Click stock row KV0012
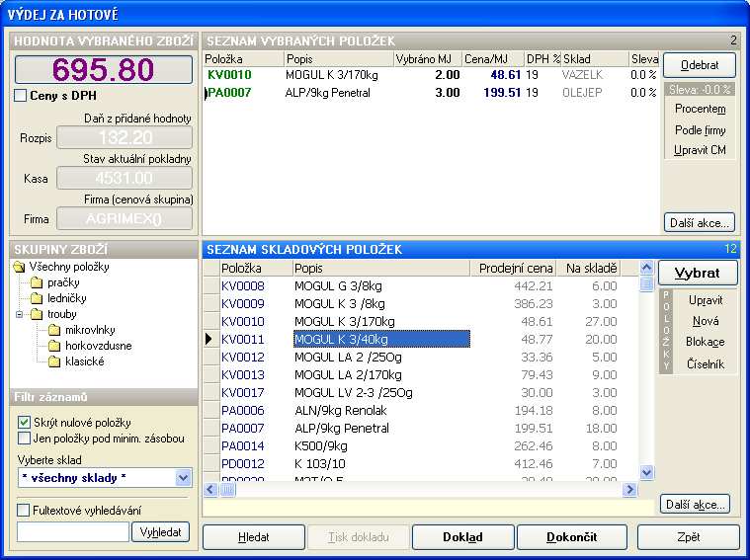This screenshot has height=560, width=750. (x=421, y=357)
